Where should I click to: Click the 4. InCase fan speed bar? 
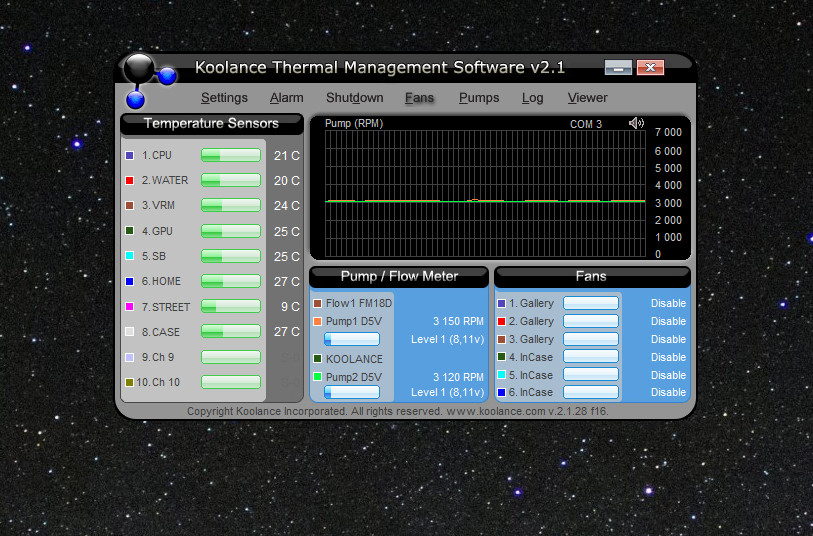[x=591, y=357]
